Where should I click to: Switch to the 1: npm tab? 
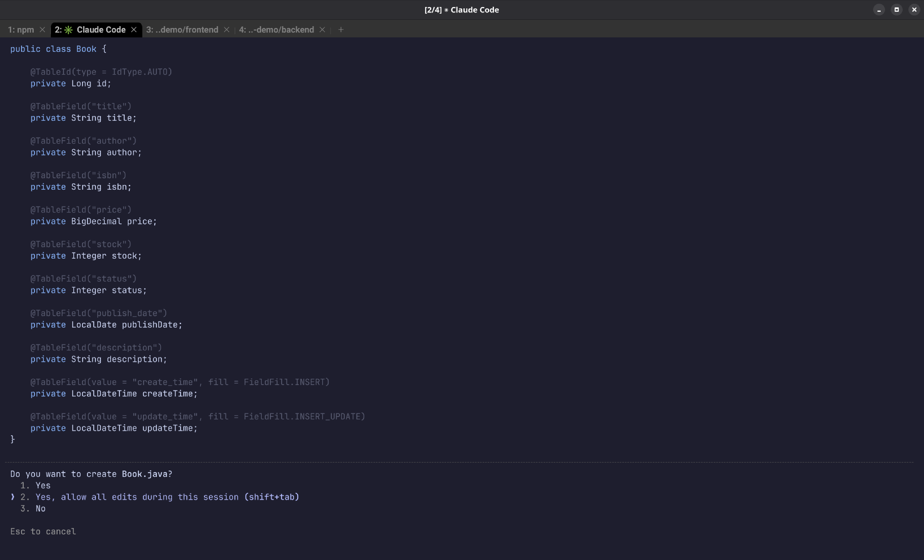21,30
